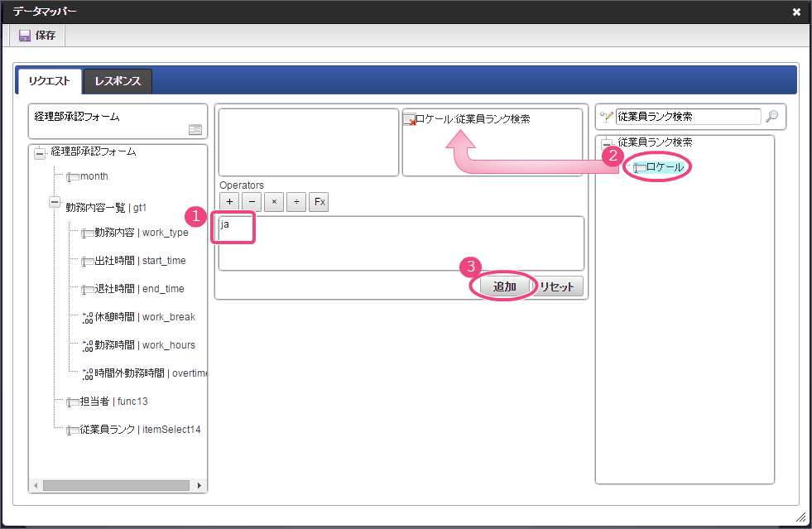This screenshot has height=529, width=812.
Task: Click the scrollbar right arrow in the tree panel
Action: click(199, 485)
